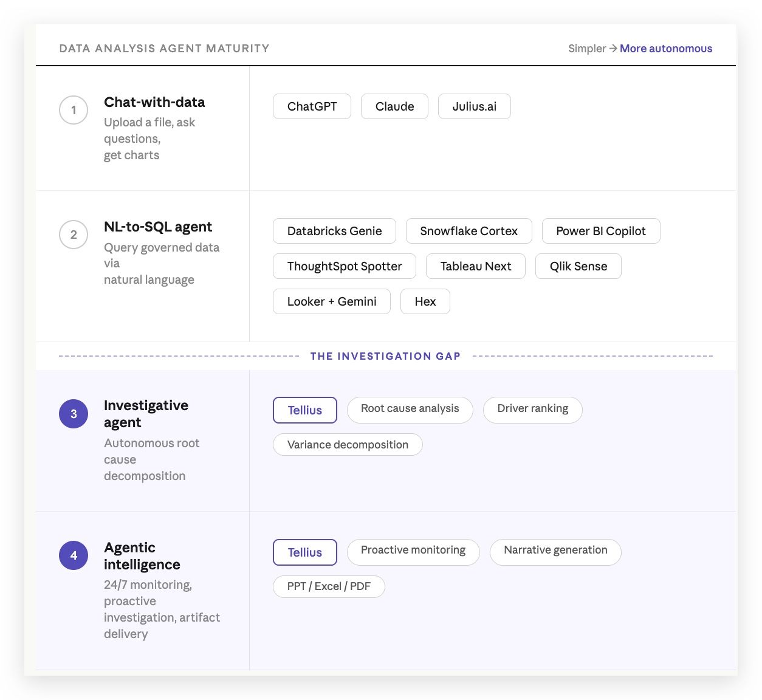Open the Julius.ai chip
The width and height of the screenshot is (762, 700).
(474, 106)
